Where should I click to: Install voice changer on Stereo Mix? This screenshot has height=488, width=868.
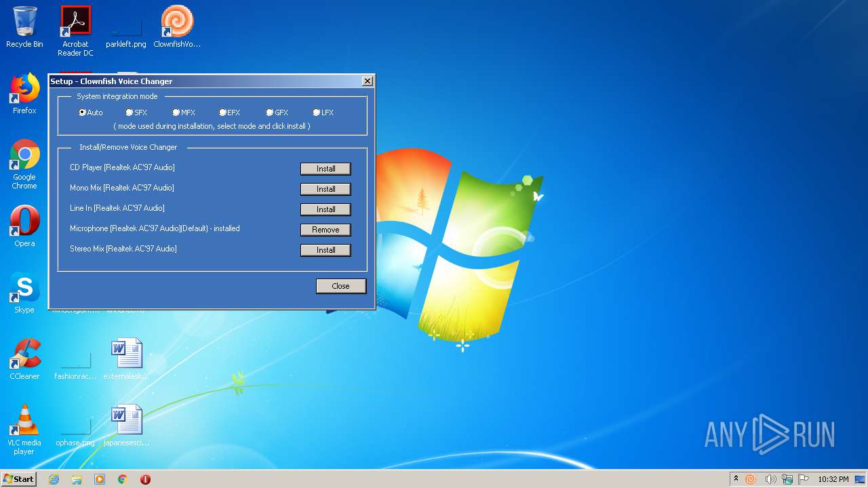pos(325,250)
